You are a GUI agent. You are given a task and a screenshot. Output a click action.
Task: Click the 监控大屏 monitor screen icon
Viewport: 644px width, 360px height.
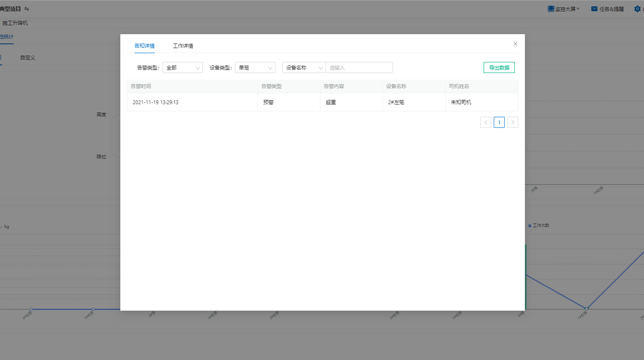(551, 9)
